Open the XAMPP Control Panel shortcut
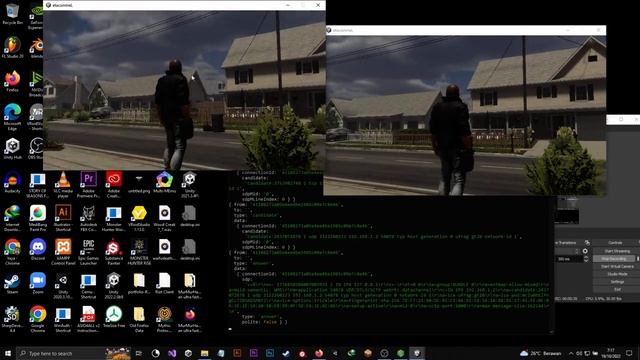 (x=63, y=252)
